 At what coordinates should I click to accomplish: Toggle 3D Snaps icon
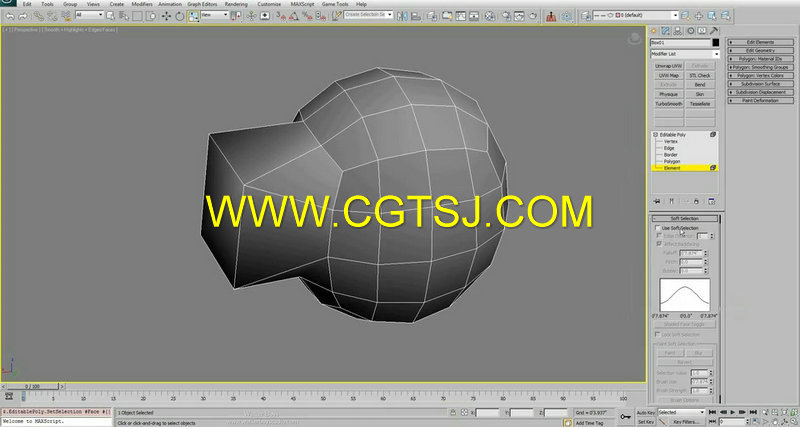281,16
